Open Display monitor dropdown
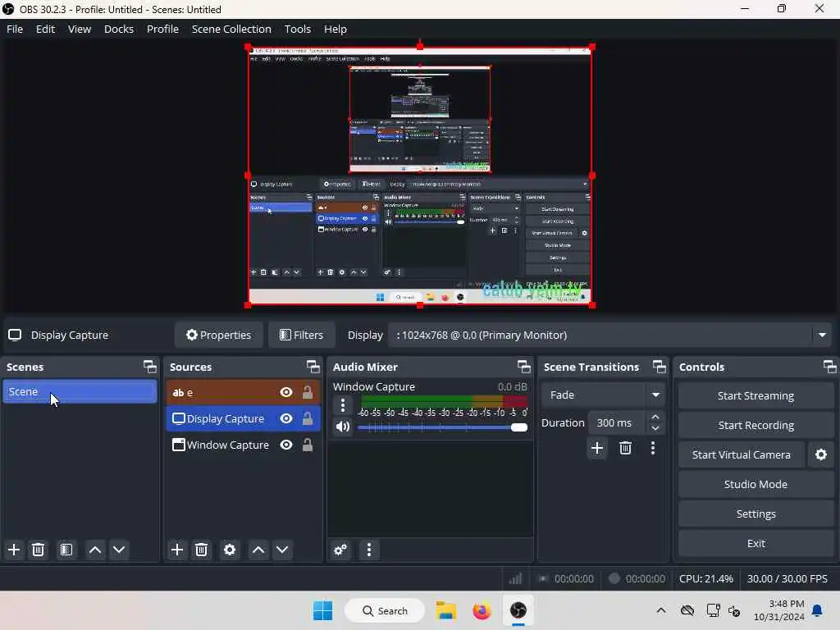 pos(609,336)
